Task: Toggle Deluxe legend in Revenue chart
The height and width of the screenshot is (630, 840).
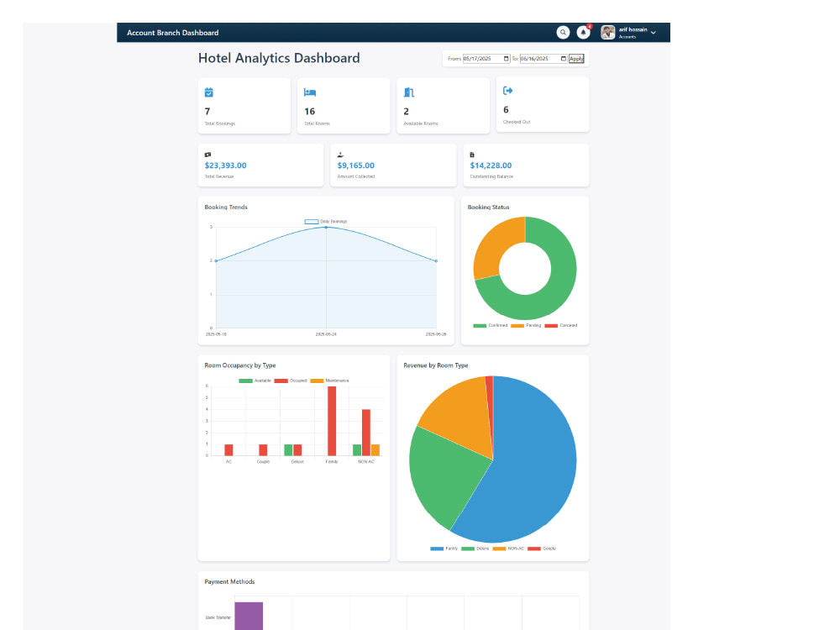Action: point(475,549)
